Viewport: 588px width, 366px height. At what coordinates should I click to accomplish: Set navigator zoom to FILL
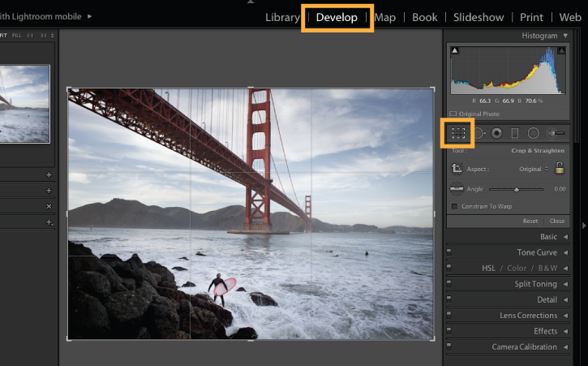[x=16, y=36]
